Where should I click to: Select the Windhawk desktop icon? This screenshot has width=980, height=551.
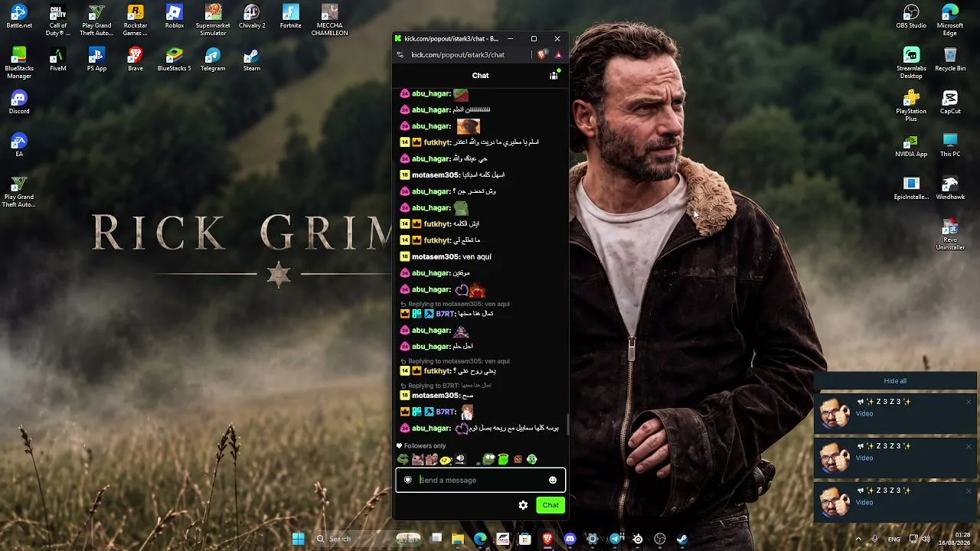pyautogui.click(x=950, y=189)
